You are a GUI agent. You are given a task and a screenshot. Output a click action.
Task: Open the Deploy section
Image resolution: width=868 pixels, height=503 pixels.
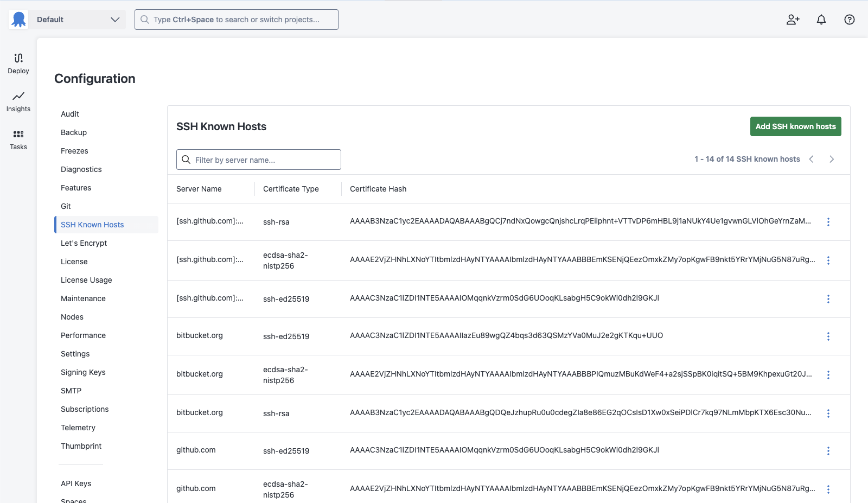[x=18, y=63]
